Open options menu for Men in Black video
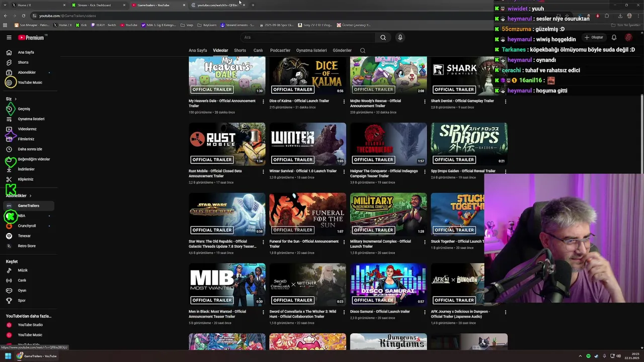The width and height of the screenshot is (644, 362). click(263, 312)
